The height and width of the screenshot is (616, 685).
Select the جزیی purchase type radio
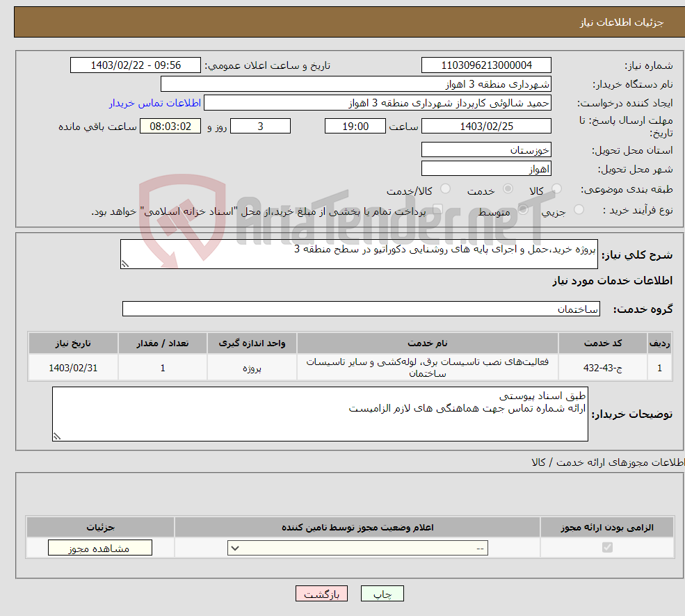tap(579, 210)
